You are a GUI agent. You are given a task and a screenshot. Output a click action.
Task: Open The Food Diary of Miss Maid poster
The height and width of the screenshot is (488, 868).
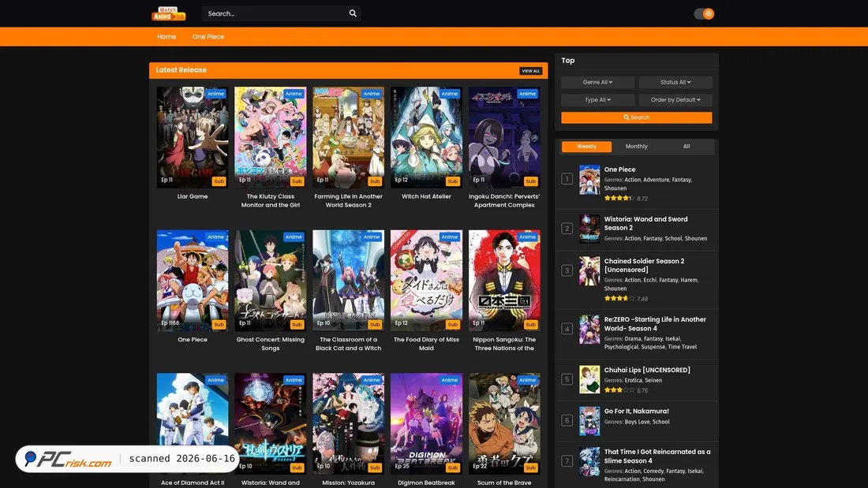pyautogui.click(x=426, y=281)
